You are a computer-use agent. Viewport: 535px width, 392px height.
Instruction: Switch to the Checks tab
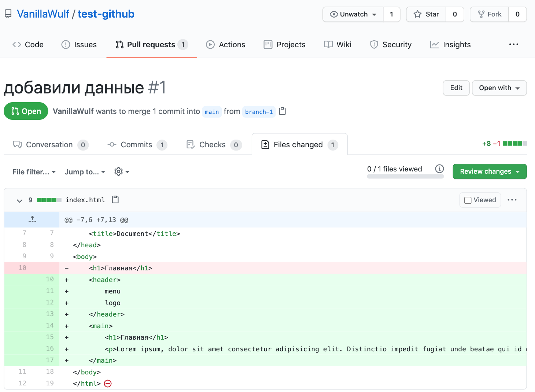214,145
